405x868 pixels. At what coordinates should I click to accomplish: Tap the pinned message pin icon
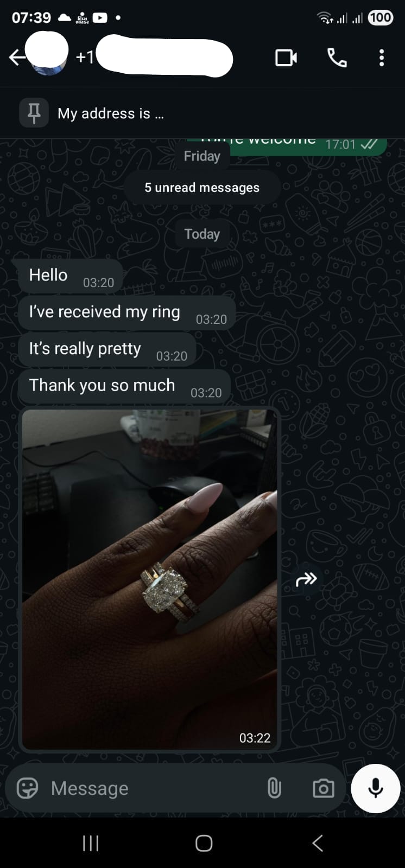[x=34, y=113]
